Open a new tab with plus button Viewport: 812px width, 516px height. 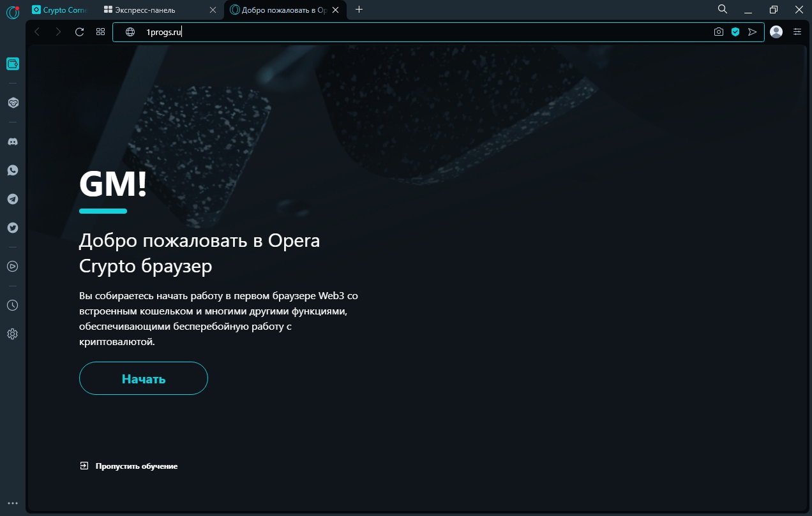click(359, 10)
